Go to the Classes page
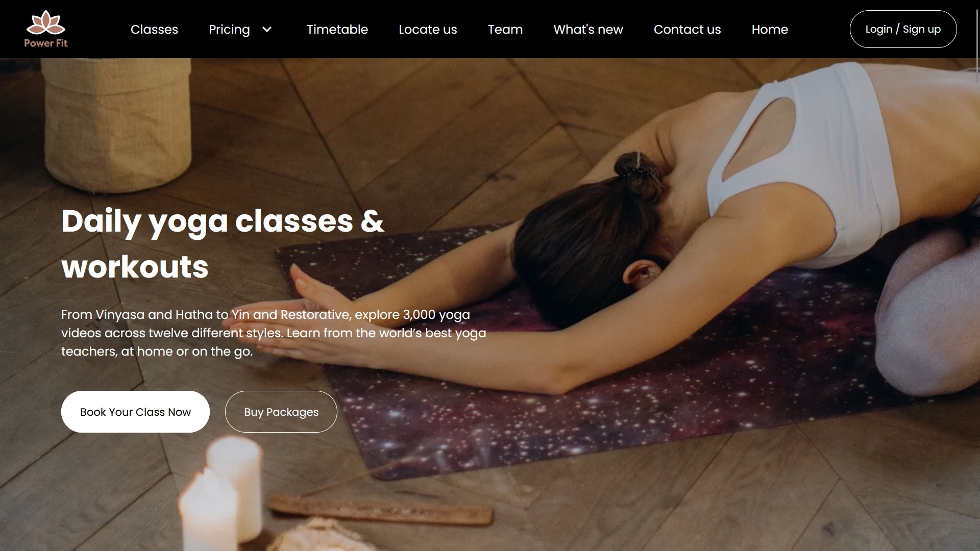The height and width of the screenshot is (551, 980). [x=154, y=30]
